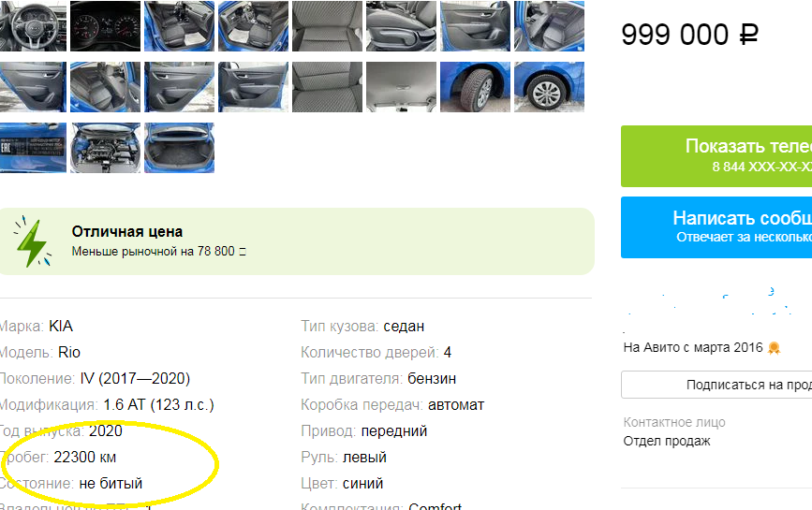The height and width of the screenshot is (510, 812).
Task: Open the winter tire tread thumbnail
Action: [x=475, y=87]
